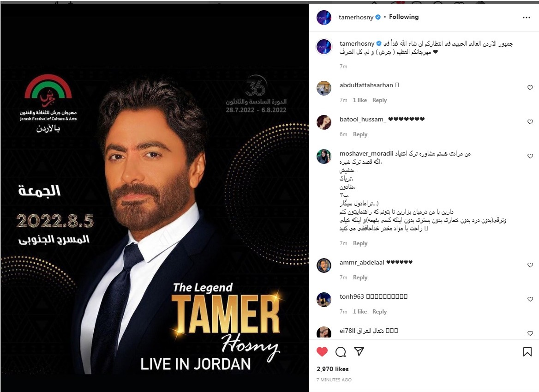This screenshot has height=392, width=539.
Task: Like batool_hussam_'s comment heart
Action: (x=530, y=122)
